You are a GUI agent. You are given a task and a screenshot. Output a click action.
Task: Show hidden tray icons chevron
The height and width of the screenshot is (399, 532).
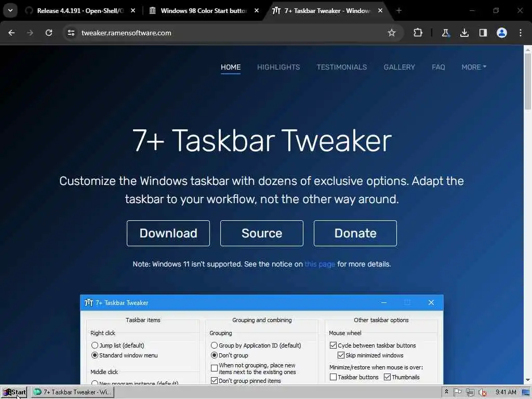(x=446, y=392)
